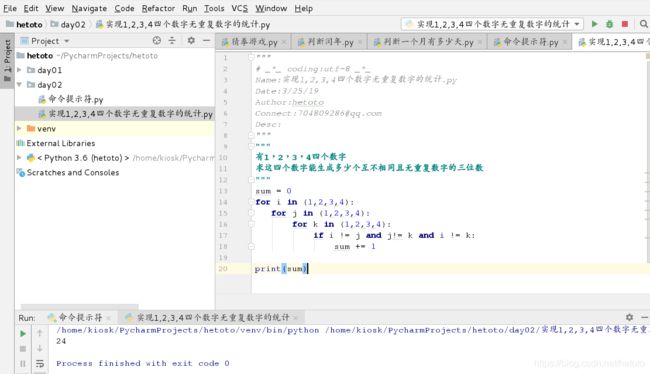Open the Navigate menu

(89, 8)
